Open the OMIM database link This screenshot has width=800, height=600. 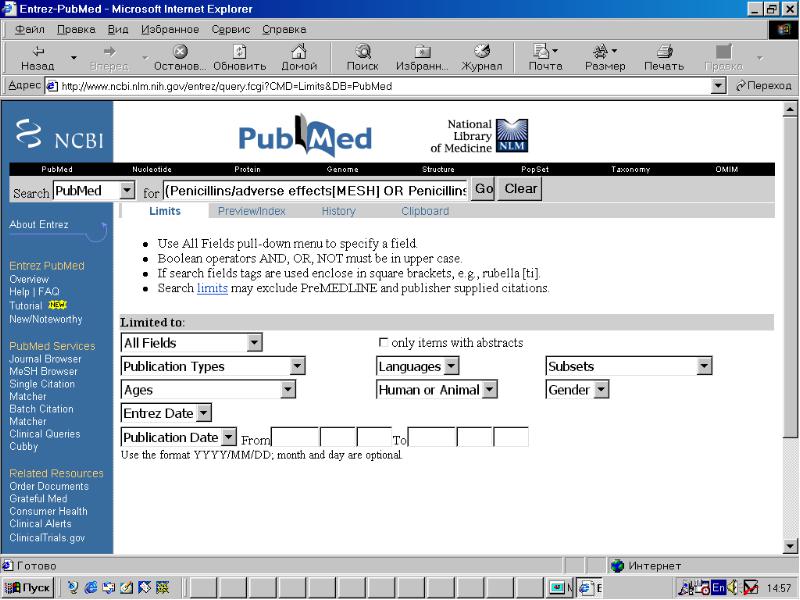(727, 169)
